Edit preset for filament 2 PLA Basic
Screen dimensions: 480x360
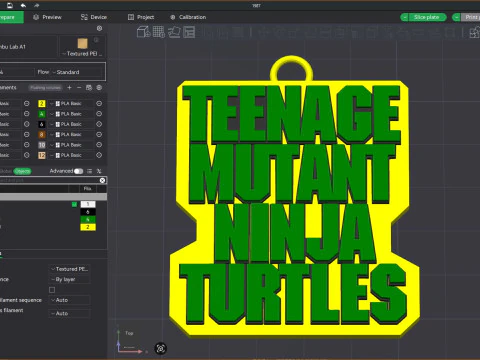(x=99, y=104)
